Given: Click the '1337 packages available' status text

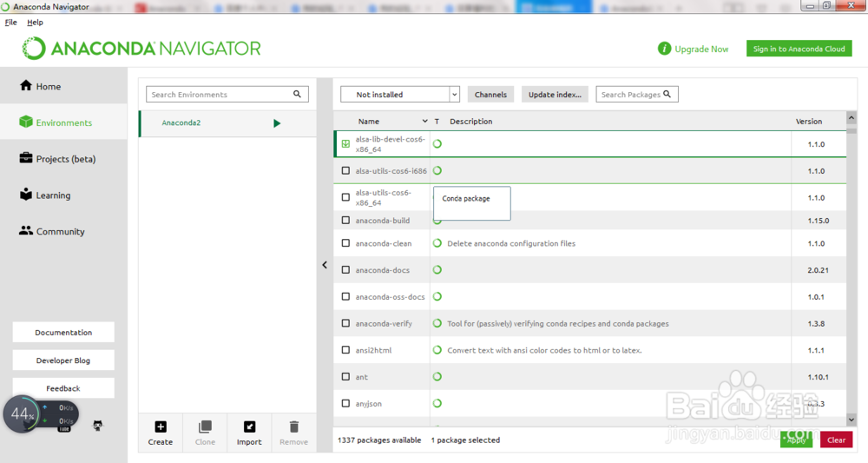Looking at the screenshot, I should coord(379,440).
